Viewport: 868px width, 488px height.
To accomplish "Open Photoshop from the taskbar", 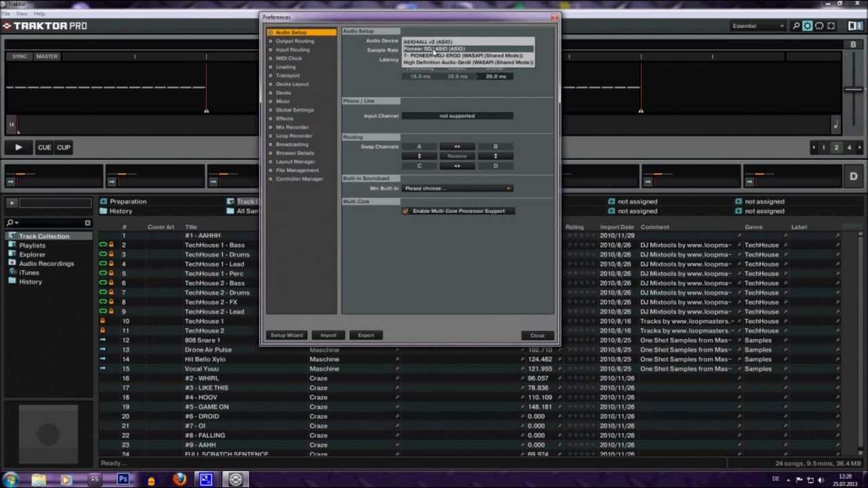I will point(123,479).
